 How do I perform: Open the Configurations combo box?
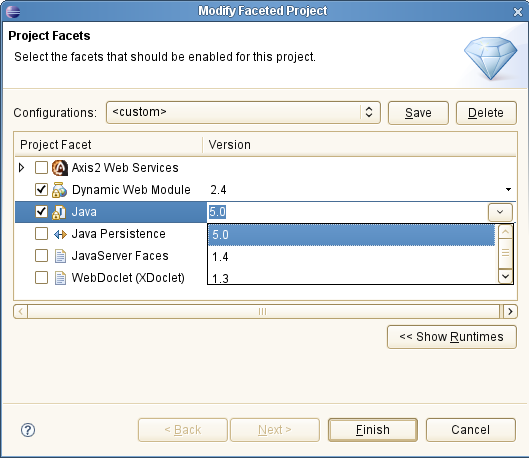click(x=243, y=112)
